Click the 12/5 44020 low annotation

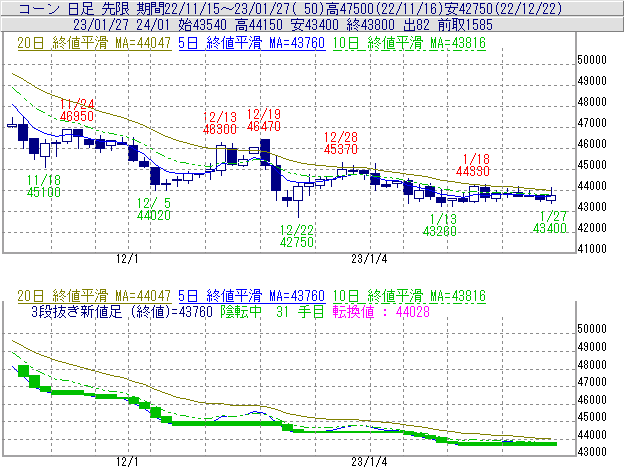pyautogui.click(x=154, y=209)
